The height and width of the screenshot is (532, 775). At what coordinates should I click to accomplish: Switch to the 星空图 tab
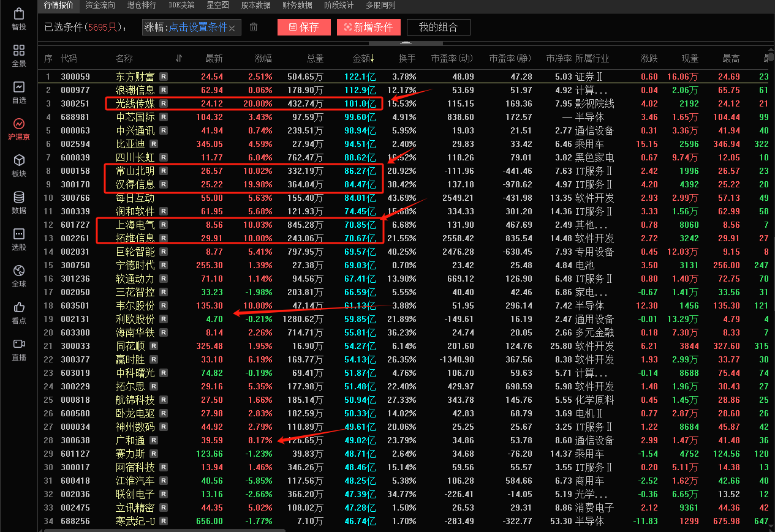point(217,6)
